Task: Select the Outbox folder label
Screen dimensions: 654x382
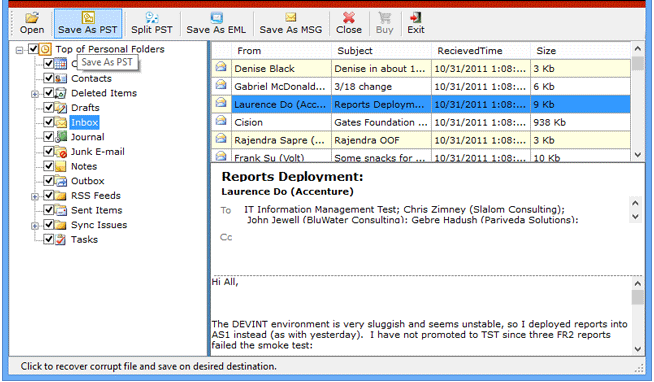Action: click(88, 181)
